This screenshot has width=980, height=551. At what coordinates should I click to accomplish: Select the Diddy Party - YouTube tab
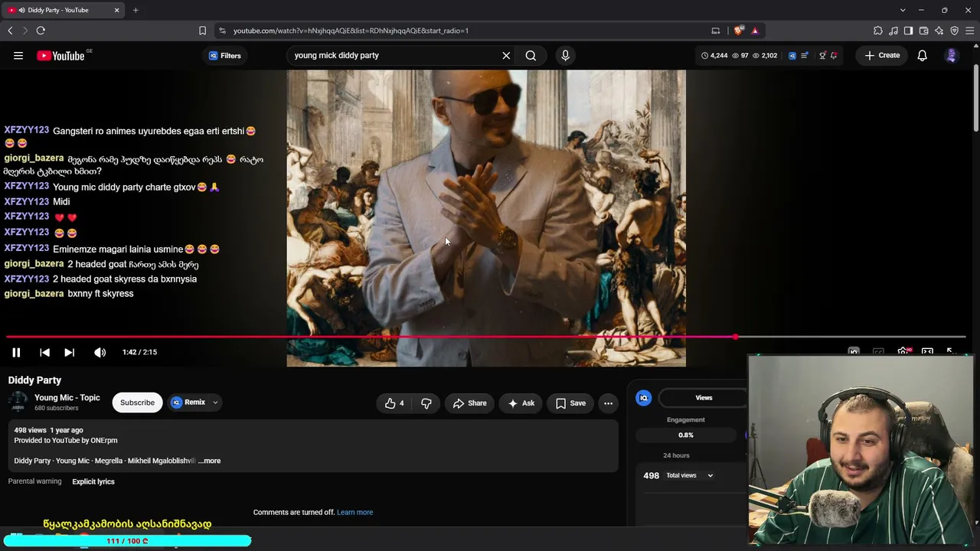pos(63,10)
